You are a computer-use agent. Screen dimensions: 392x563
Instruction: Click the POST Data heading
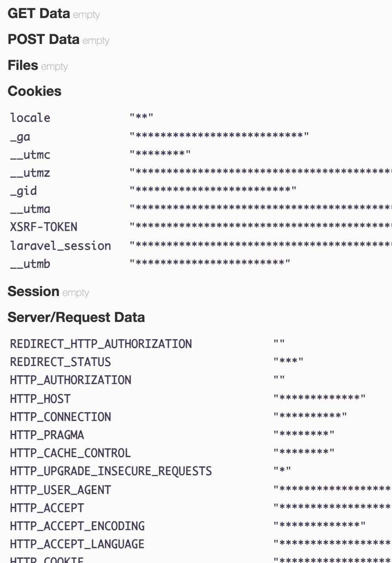(44, 39)
